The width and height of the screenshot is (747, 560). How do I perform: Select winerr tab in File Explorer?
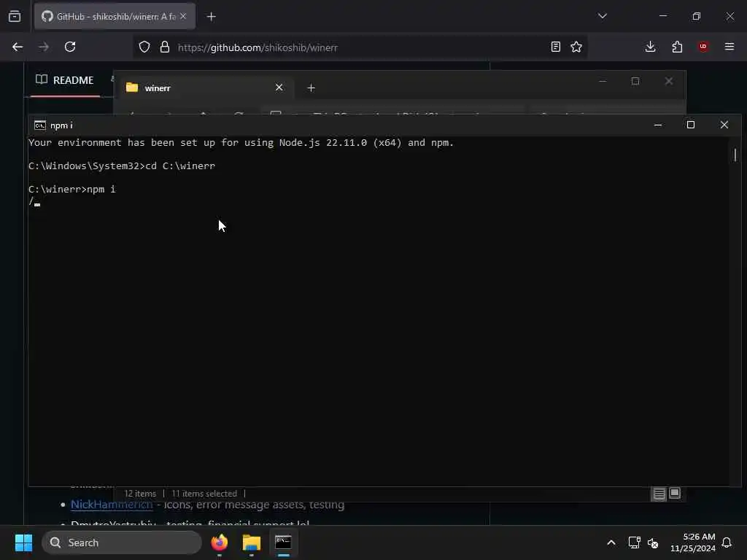pyautogui.click(x=205, y=87)
